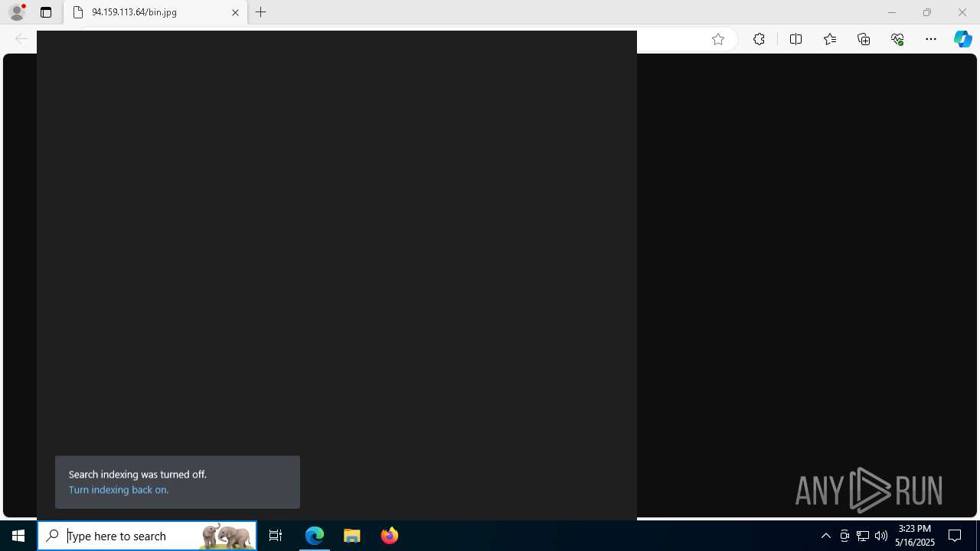Open the volume control icon

click(881, 536)
